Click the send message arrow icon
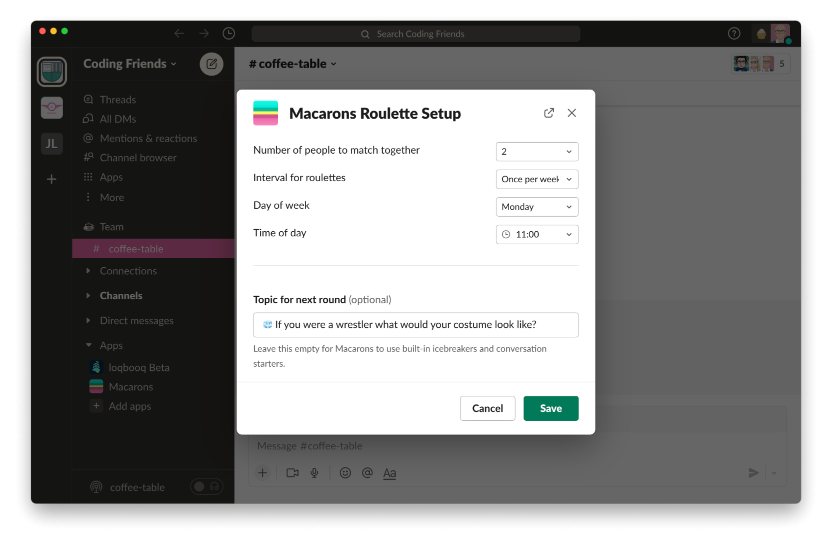The width and height of the screenshot is (832, 544). click(753, 472)
